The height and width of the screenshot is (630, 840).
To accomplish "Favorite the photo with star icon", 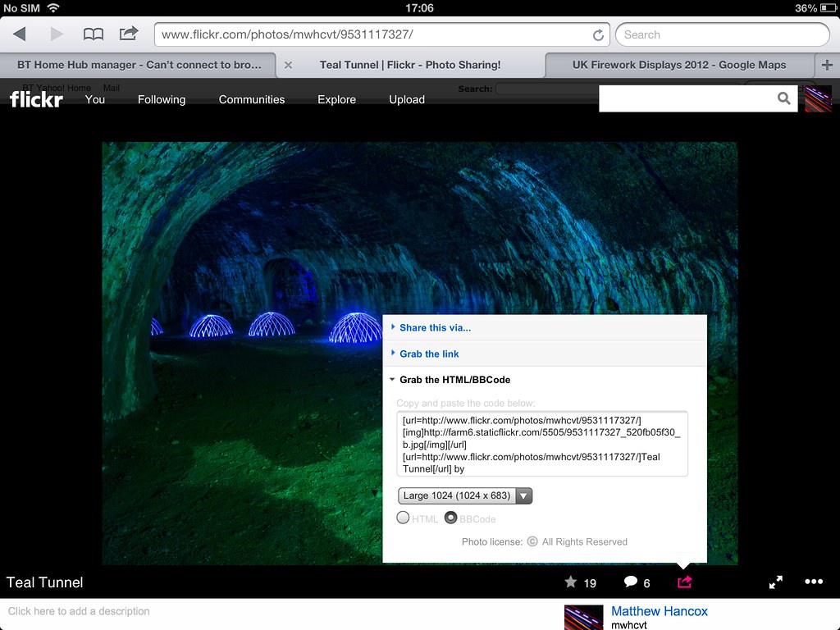I will 571,582.
